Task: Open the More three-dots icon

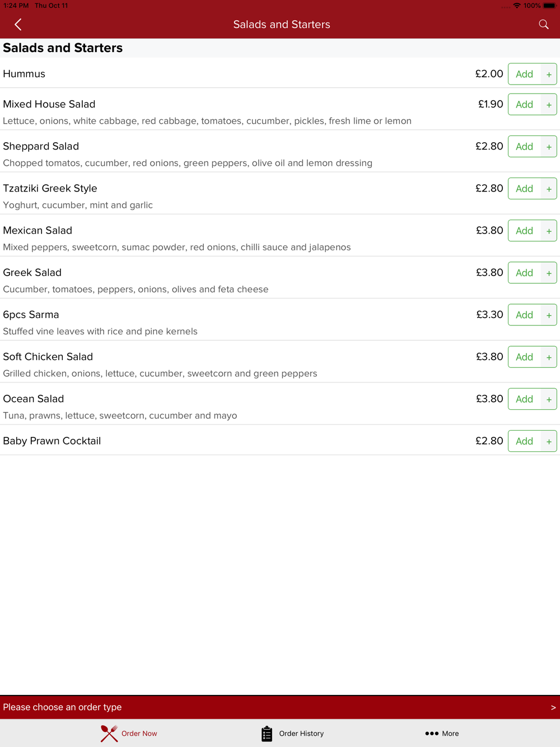Action: coord(432,734)
